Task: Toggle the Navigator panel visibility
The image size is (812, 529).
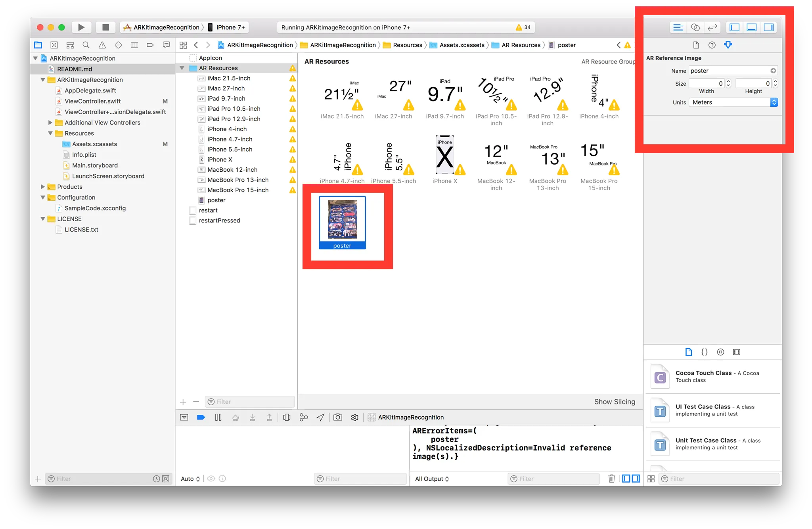Action: pos(734,27)
